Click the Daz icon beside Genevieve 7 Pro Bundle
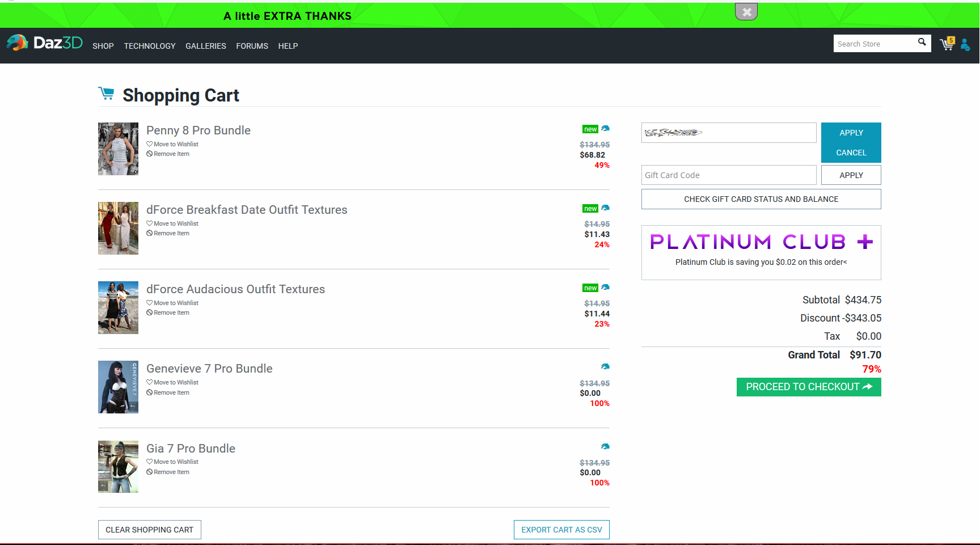The image size is (980, 545). pyautogui.click(x=605, y=367)
